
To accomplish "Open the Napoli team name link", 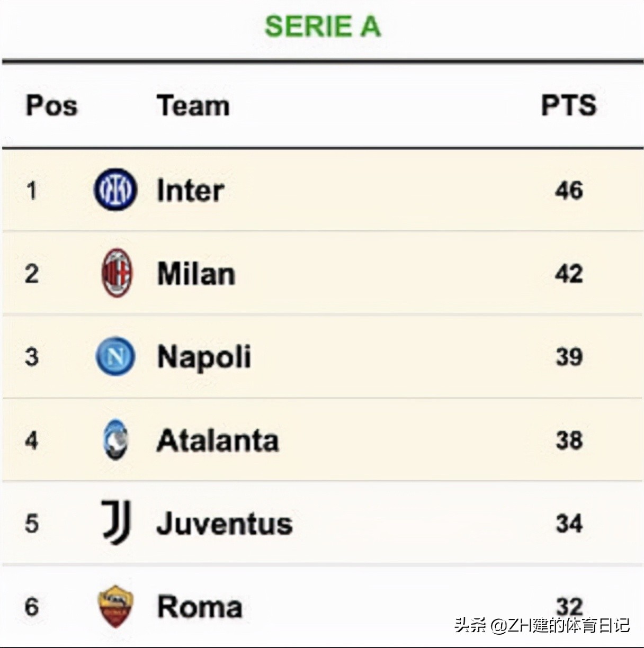I will point(204,357).
